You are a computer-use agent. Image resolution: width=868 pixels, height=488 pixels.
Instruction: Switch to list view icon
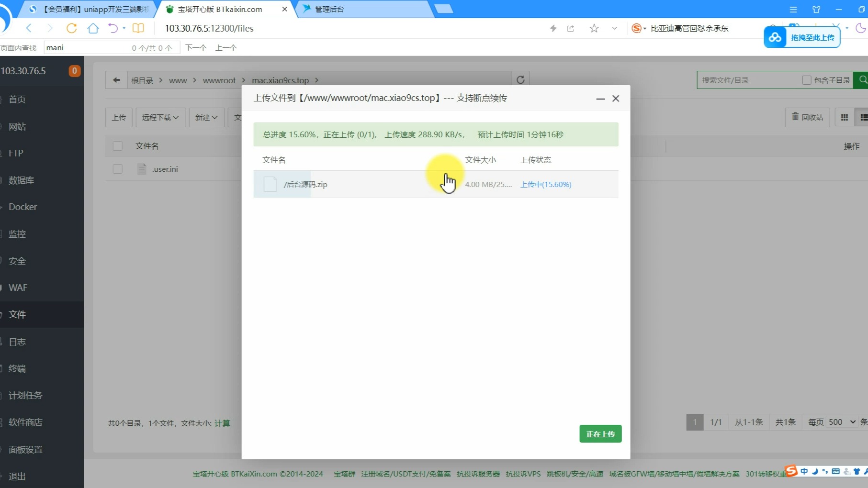(863, 117)
